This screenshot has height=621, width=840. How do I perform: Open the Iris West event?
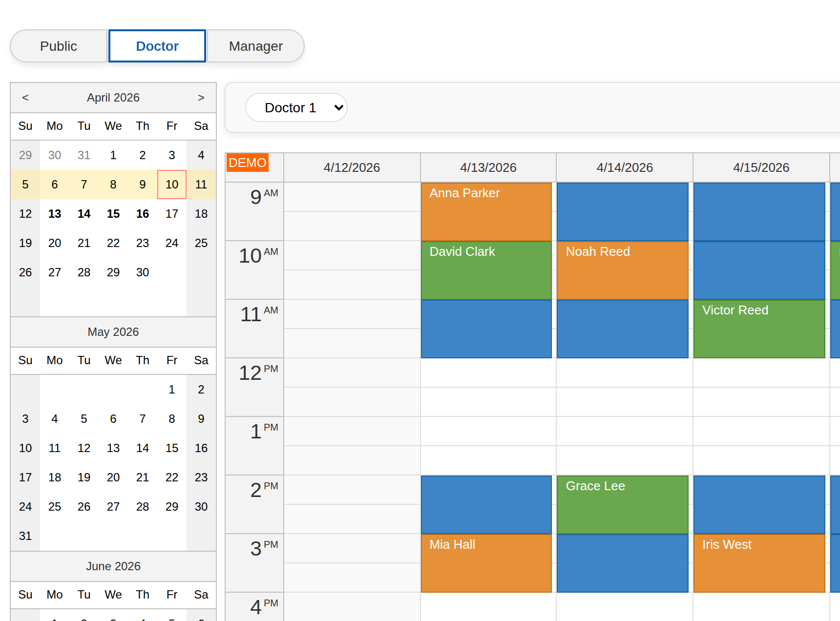[x=758, y=561]
